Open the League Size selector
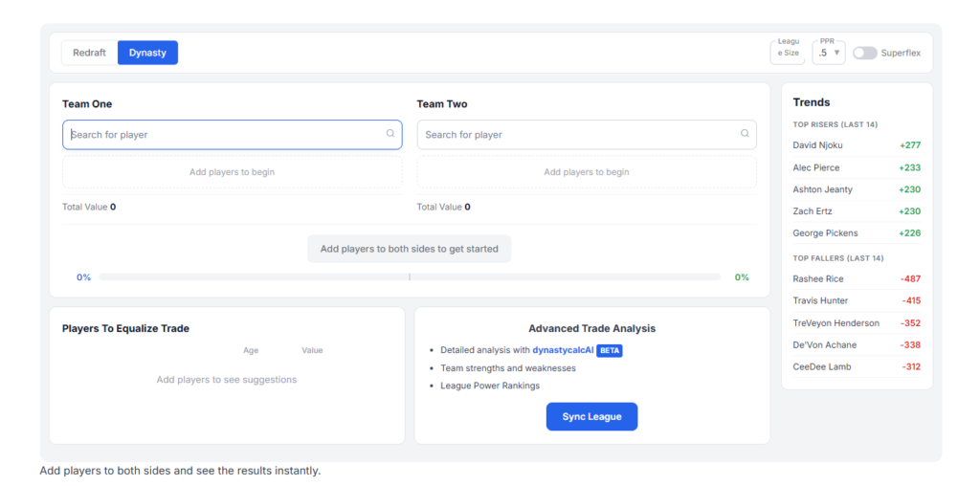Image resolution: width=980 pixels, height=486 pixels. click(x=788, y=53)
